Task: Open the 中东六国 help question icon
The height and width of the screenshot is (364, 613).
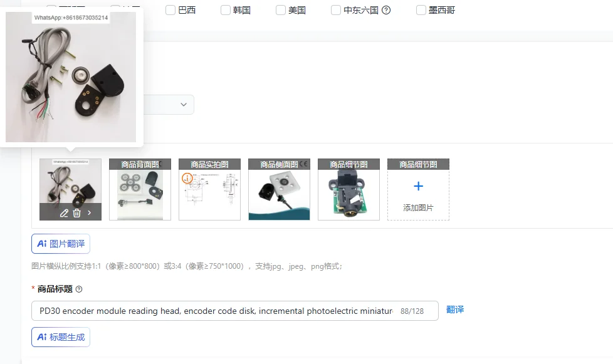Action: 386,10
